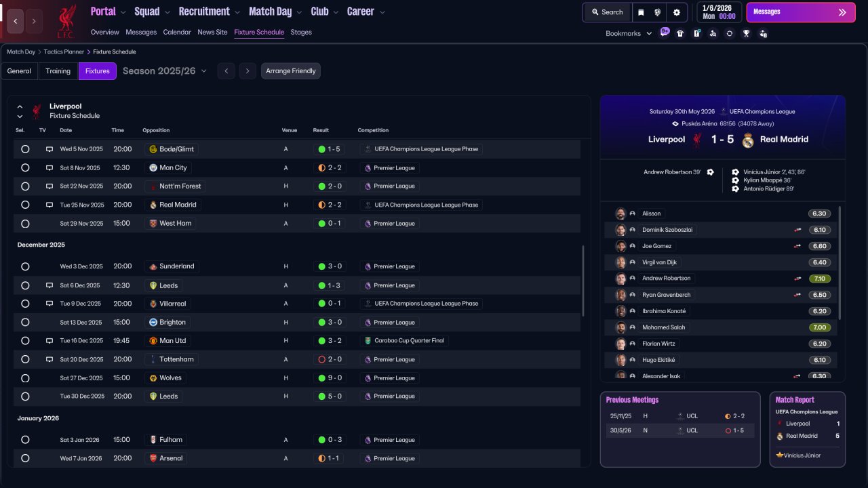Select the Villarreal fixture radio button
The height and width of the screenshot is (488, 868).
[x=25, y=304]
